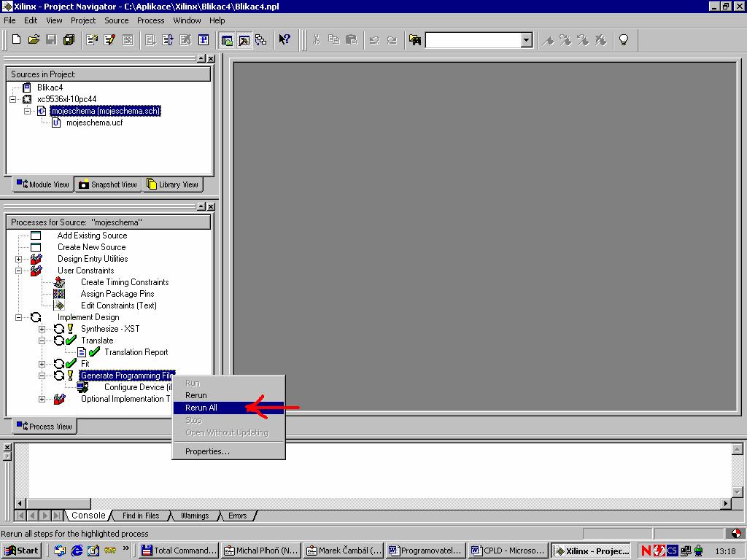Open the Errors console tab

coord(237,516)
